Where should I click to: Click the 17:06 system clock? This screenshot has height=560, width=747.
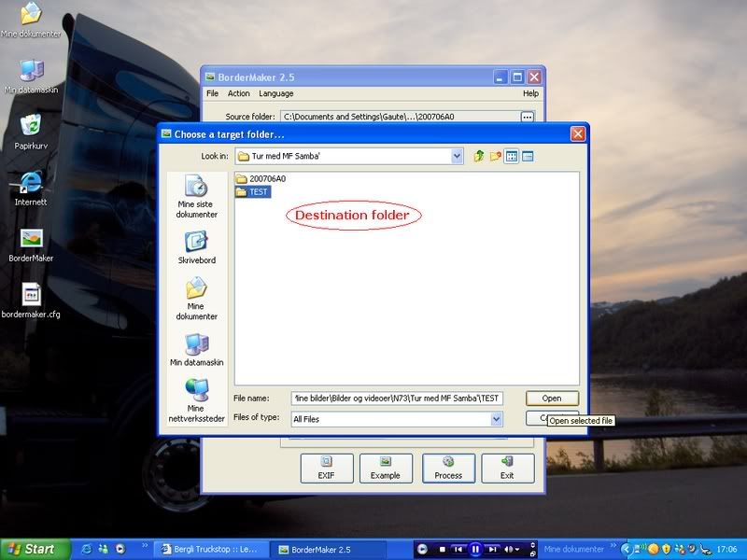(x=726, y=550)
